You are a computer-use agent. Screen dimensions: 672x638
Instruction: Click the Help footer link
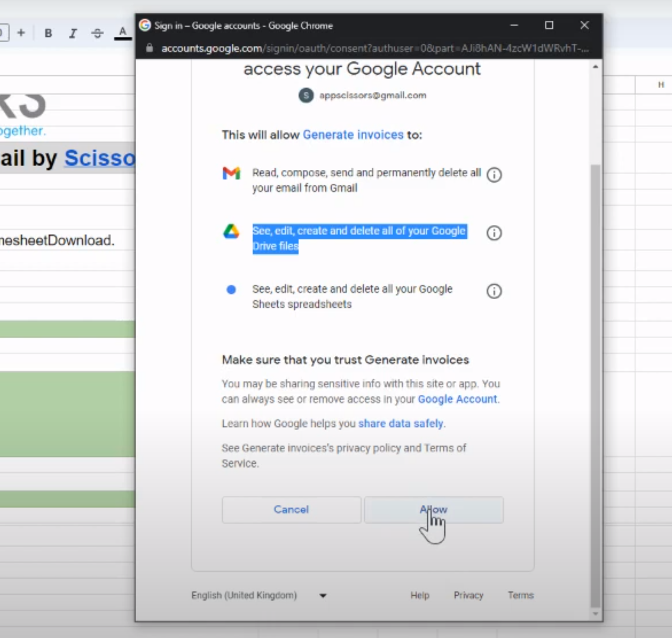[x=420, y=595]
